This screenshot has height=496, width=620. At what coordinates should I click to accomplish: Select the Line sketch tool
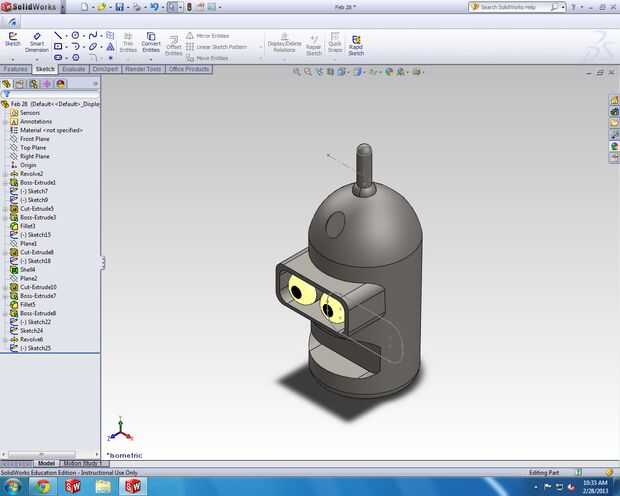(60, 35)
